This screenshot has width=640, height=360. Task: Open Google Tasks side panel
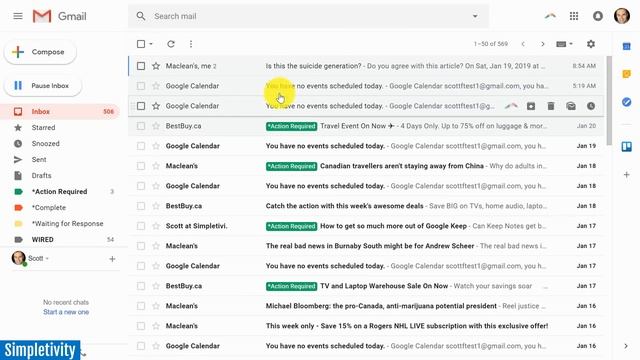[x=627, y=102]
